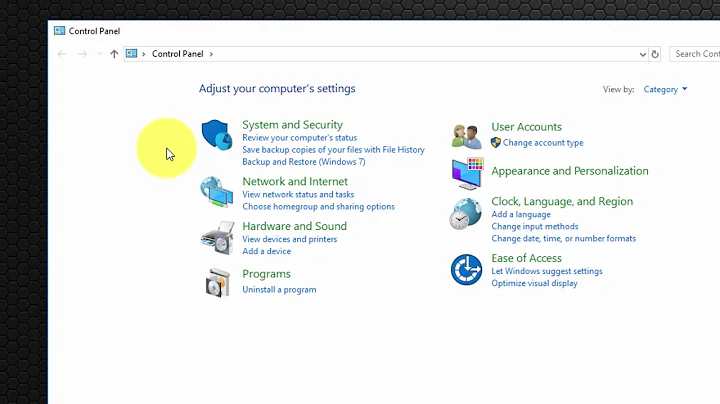The image size is (720, 404).
Task: Click Add a device link
Action: click(x=266, y=251)
